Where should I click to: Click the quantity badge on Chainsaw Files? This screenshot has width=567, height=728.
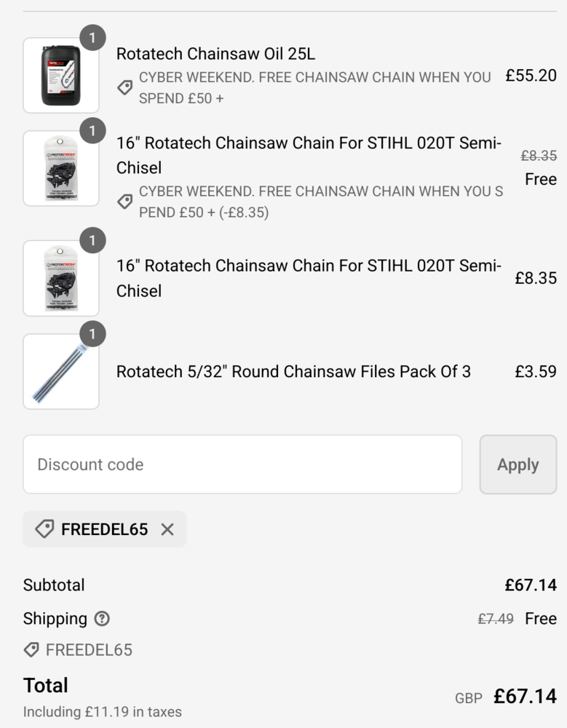tap(92, 334)
